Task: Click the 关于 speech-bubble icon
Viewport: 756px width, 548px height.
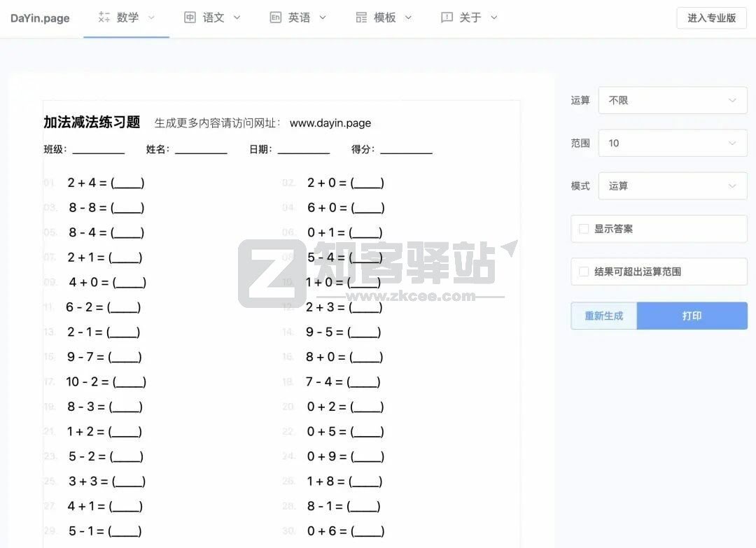Action: pyautogui.click(x=447, y=17)
